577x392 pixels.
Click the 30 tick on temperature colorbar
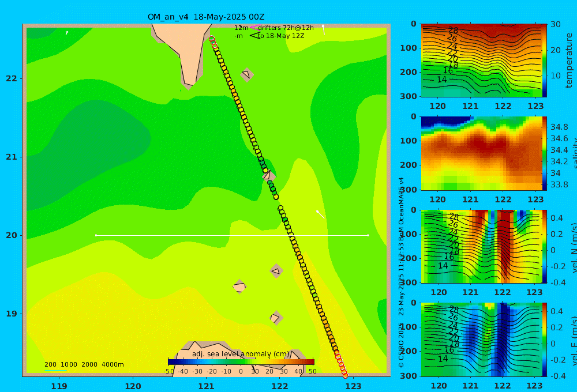[556, 25]
